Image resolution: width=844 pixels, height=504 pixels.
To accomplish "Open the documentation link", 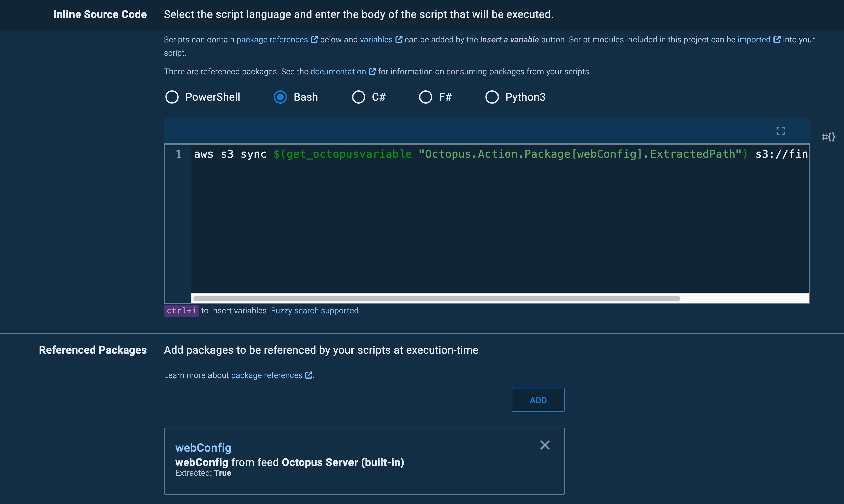I will tap(338, 72).
